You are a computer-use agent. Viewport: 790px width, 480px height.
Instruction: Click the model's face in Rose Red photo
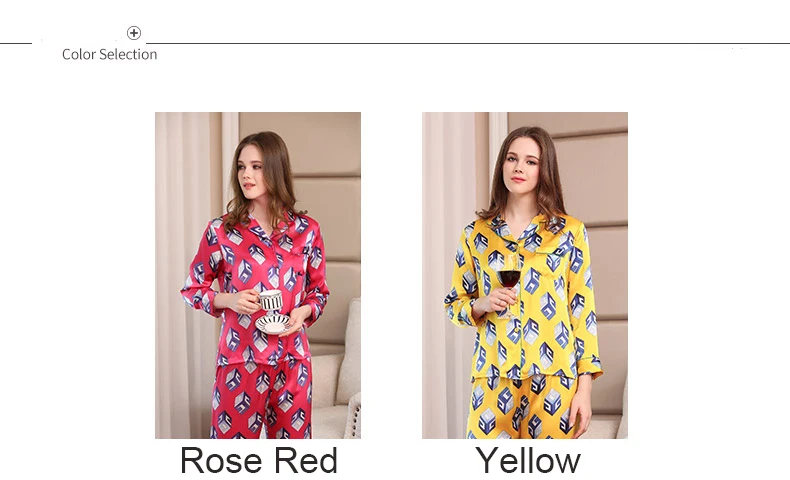pos(250,171)
